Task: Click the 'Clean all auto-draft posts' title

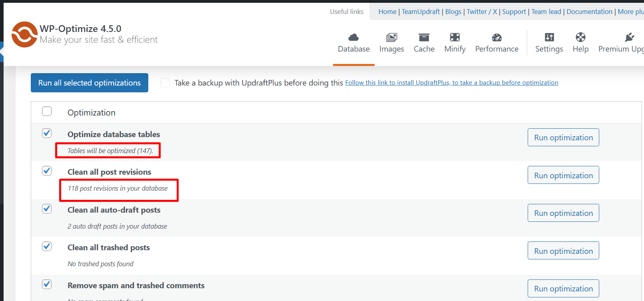Action: tap(114, 210)
